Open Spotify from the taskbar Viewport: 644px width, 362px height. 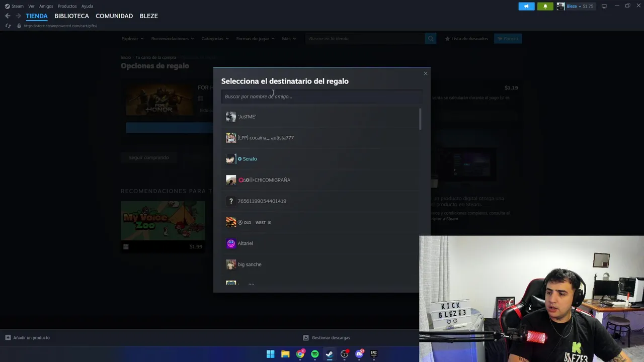[x=315, y=354]
